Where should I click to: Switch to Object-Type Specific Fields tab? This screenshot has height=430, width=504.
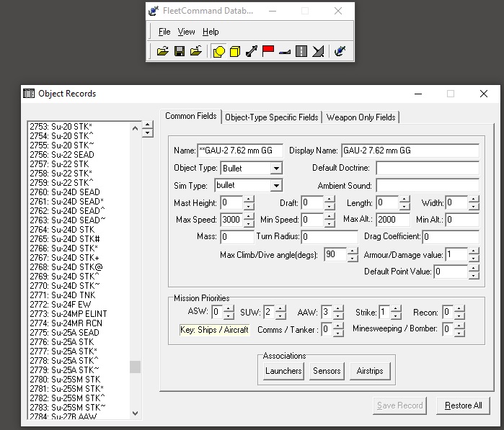tap(272, 117)
